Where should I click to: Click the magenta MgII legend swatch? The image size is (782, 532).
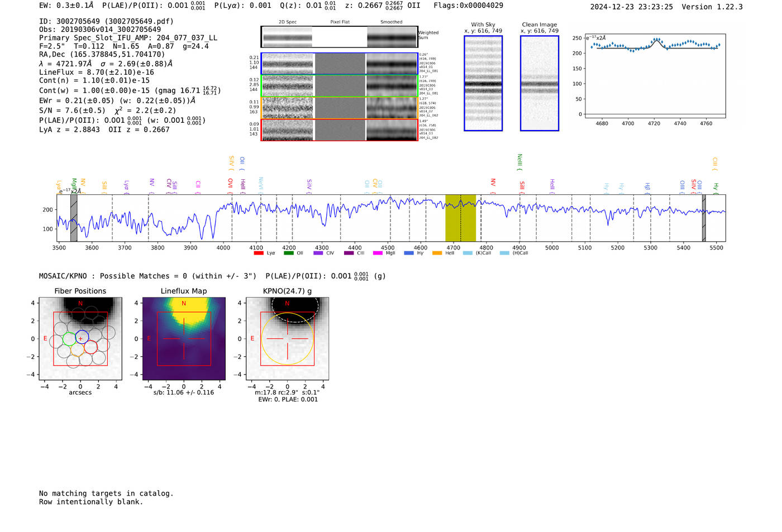378,253
